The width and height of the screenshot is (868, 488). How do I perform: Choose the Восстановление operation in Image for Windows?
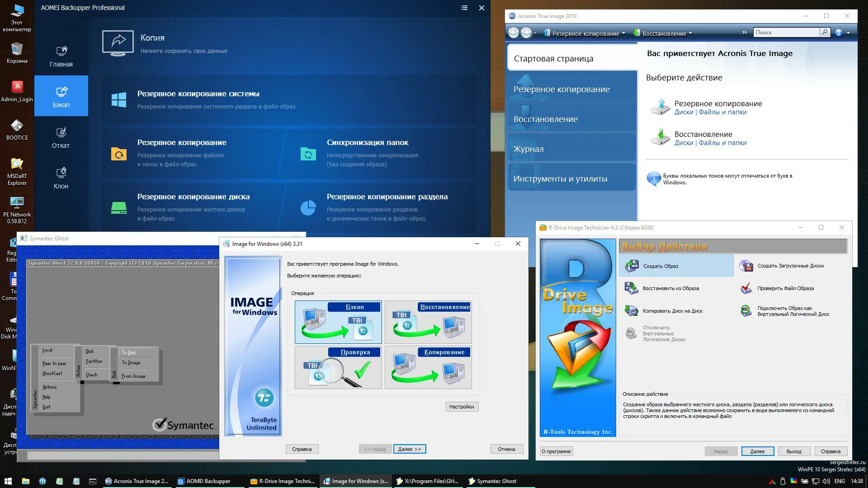428,322
